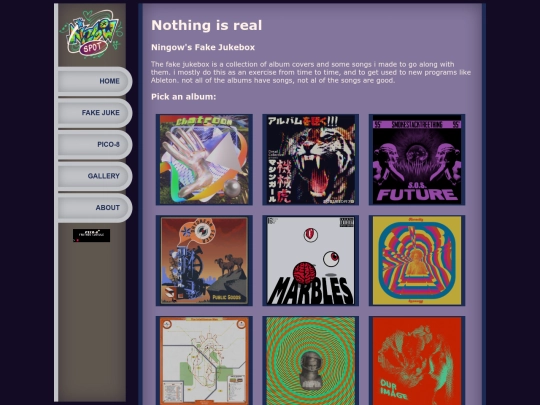Viewport: 540px width, 405px height.
Task: Visit the GALLERY page
Action: 95,176
